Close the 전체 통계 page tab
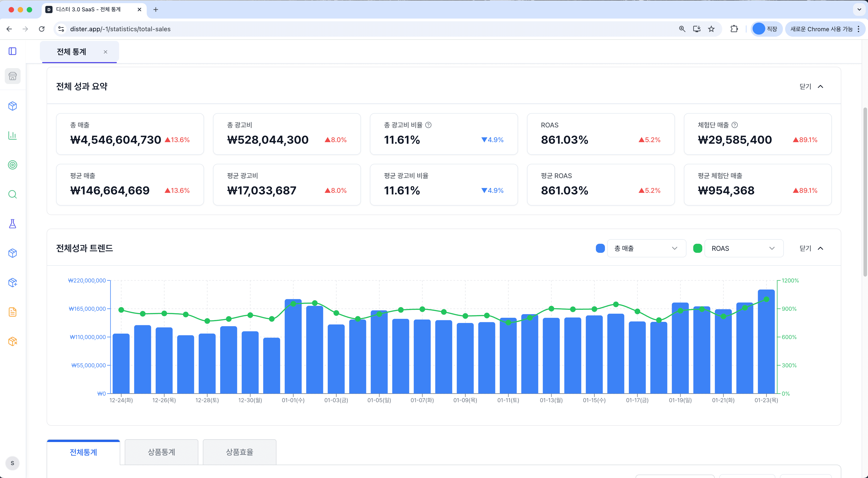Screen dimensions: 868x478 pyautogui.click(x=106, y=52)
